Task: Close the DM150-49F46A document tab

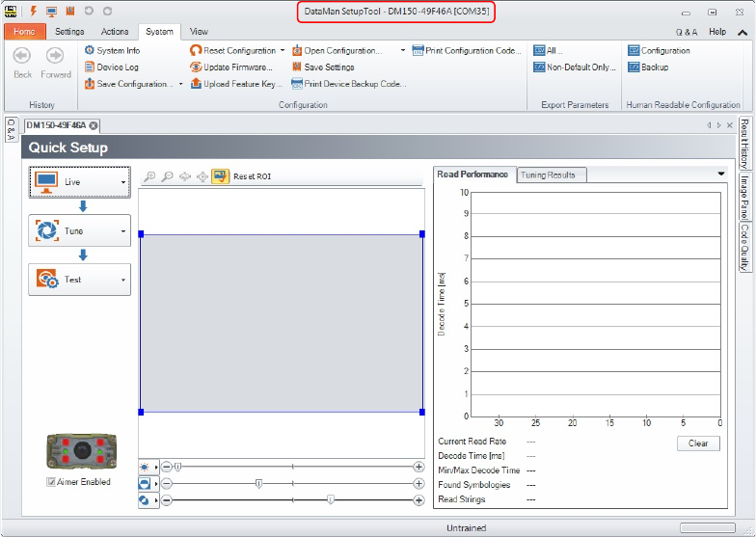Action: tap(94, 125)
